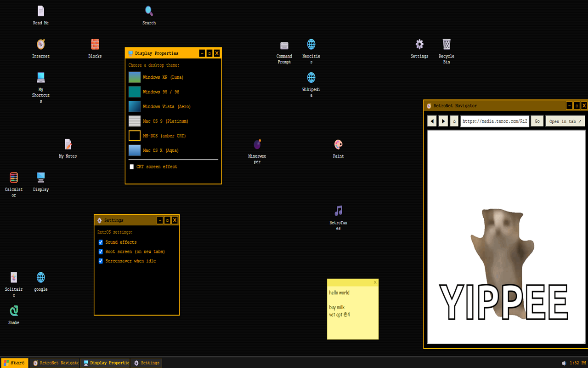Open My Shortcuts desktop icon
The width and height of the screenshot is (588, 368).
tap(41, 87)
